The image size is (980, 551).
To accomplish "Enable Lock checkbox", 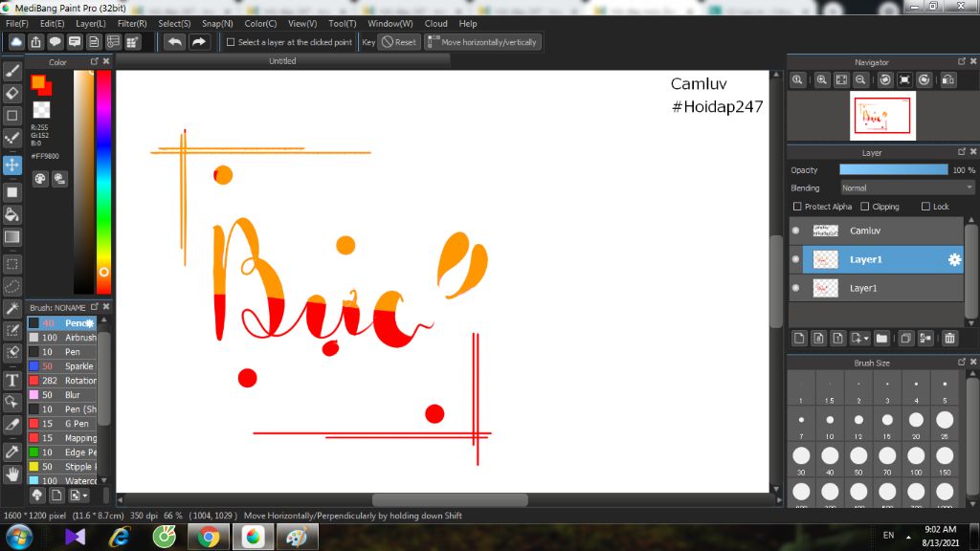I will [x=925, y=207].
